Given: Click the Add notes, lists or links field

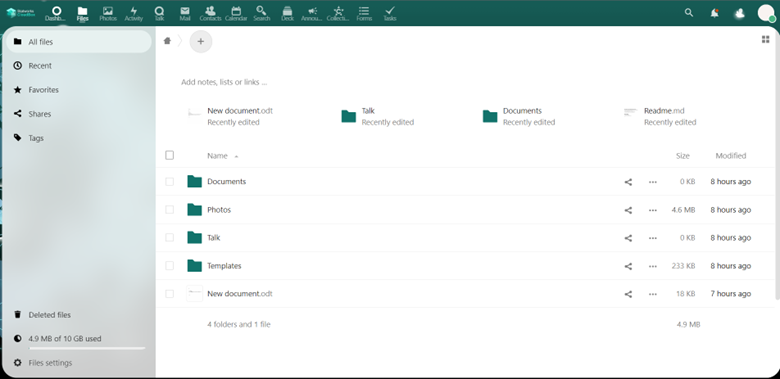Looking at the screenshot, I should [224, 82].
